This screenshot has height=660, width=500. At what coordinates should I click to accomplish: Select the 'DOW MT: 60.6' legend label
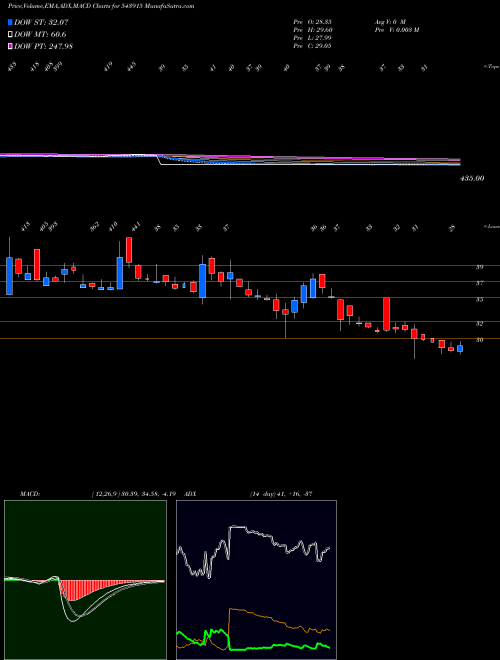click(40, 35)
